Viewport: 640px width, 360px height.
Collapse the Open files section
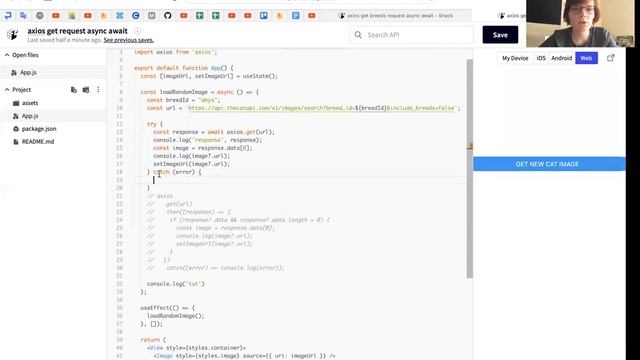7,55
